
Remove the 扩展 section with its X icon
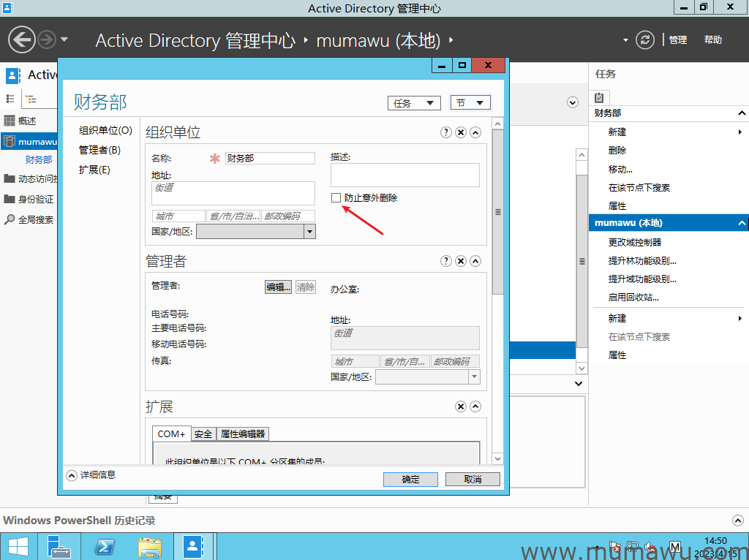pos(461,406)
